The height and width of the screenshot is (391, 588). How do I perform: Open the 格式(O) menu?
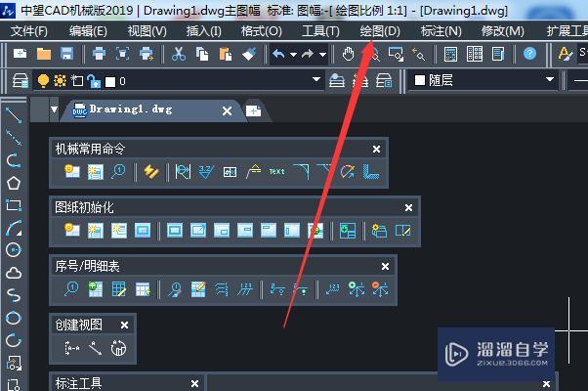tap(261, 31)
